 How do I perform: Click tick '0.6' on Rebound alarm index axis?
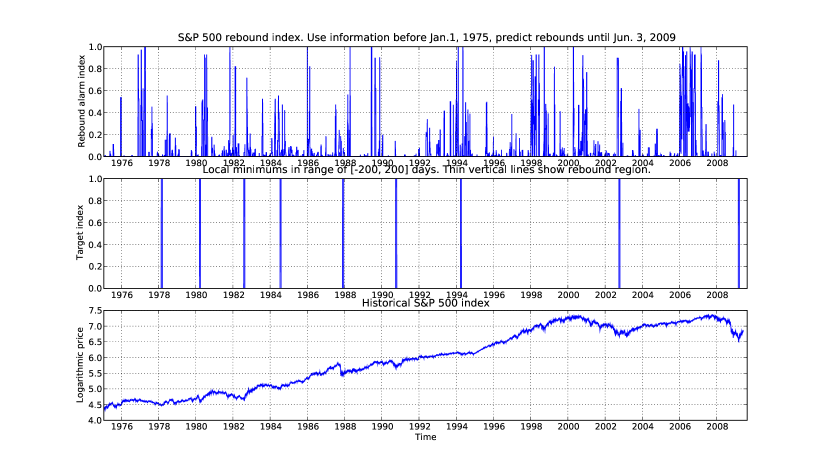tap(95, 91)
